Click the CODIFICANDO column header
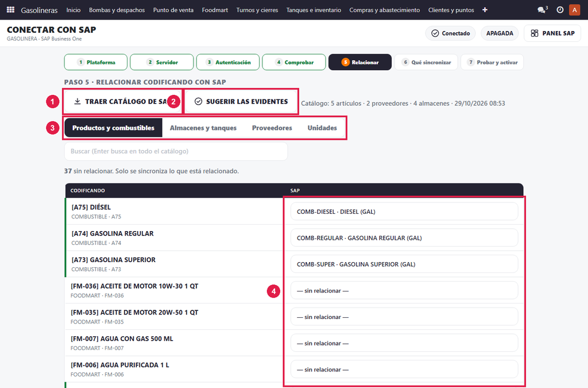Viewport: 588px width, 388px height. point(88,191)
